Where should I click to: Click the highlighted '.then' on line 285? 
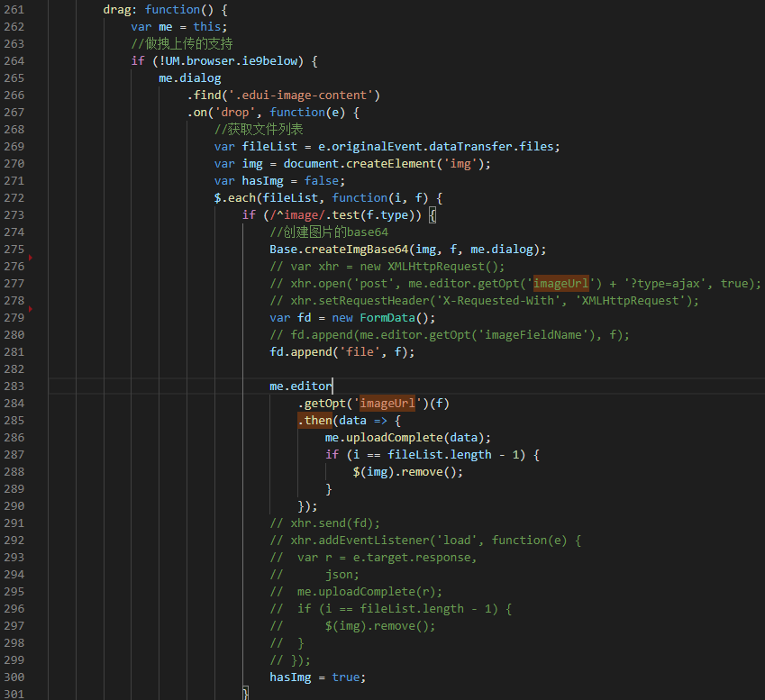[314, 421]
